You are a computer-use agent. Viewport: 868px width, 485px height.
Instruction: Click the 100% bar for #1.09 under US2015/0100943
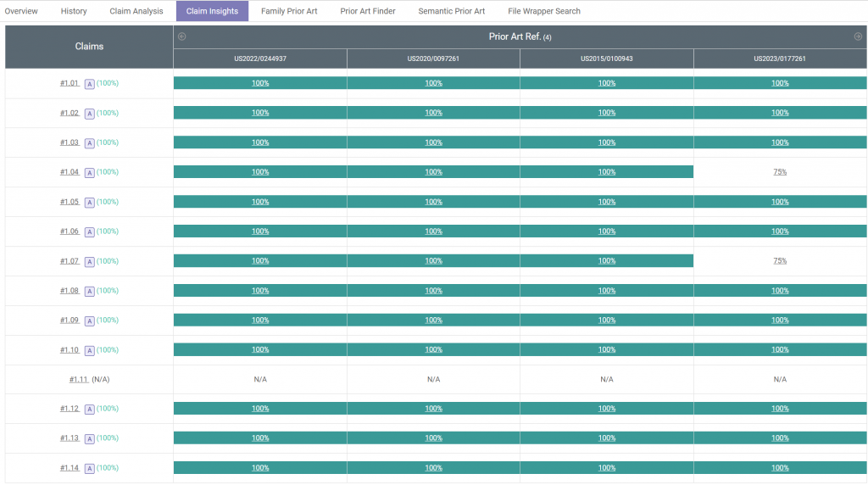[x=607, y=321]
